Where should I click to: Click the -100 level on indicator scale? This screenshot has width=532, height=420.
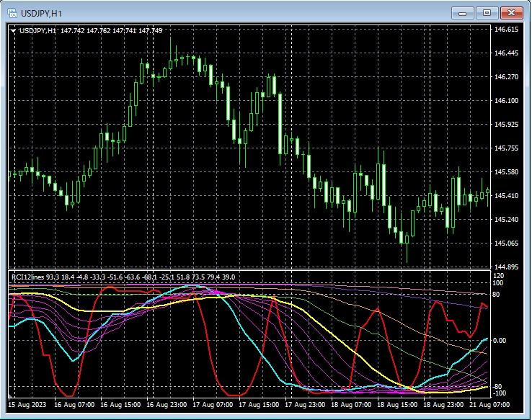500,393
